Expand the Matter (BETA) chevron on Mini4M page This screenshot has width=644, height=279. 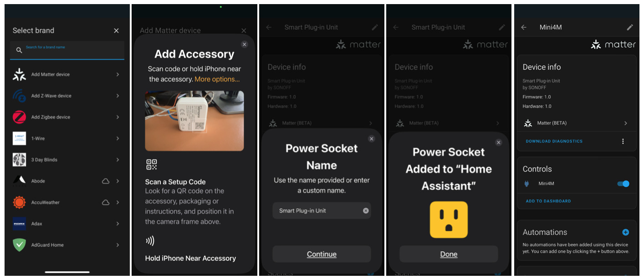[625, 123]
